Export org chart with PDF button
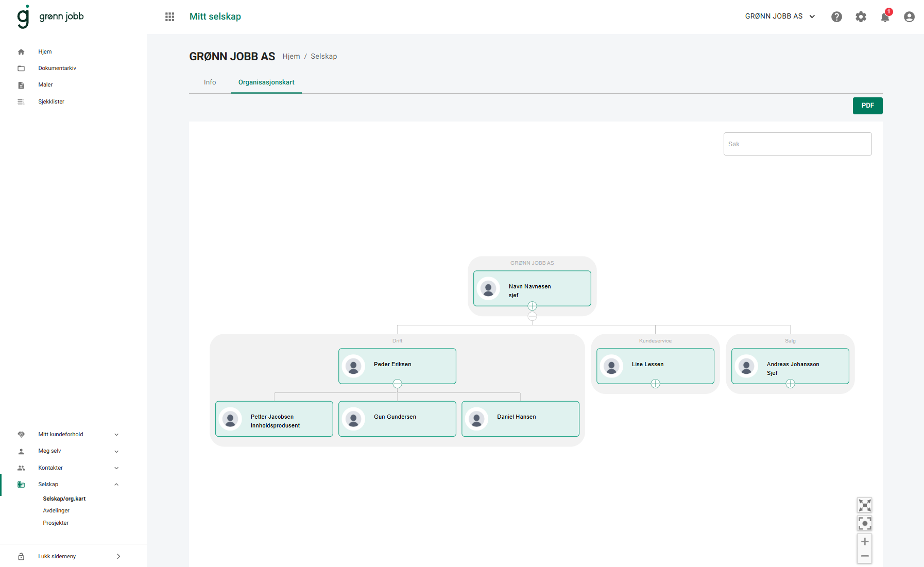The height and width of the screenshot is (567, 924). (x=867, y=106)
